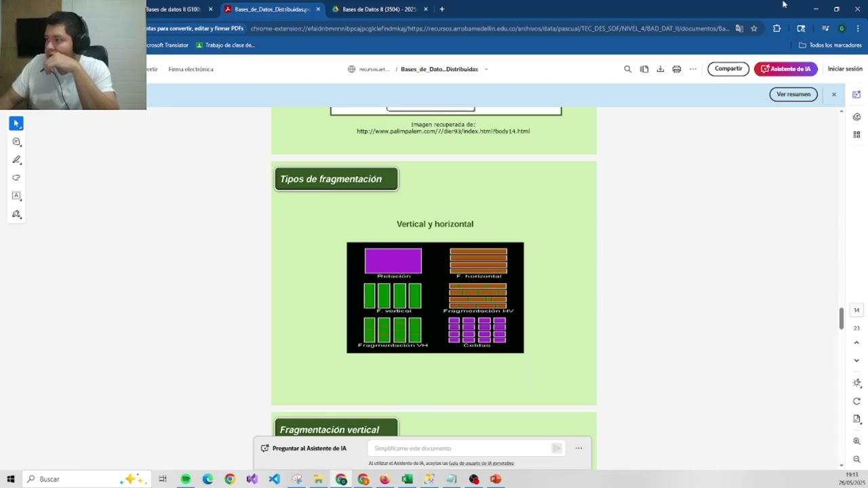Click the Compartir button
868x488 pixels.
point(728,68)
